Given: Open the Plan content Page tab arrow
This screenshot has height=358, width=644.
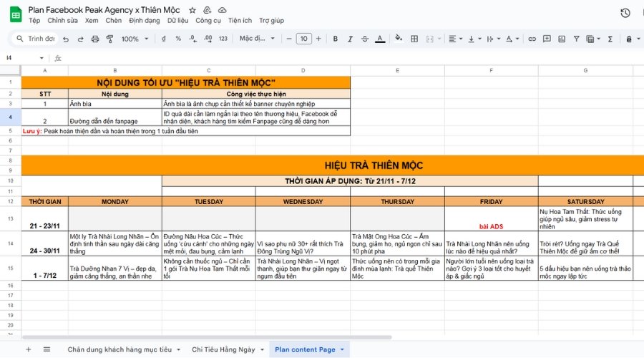Looking at the screenshot, I should pos(342,349).
